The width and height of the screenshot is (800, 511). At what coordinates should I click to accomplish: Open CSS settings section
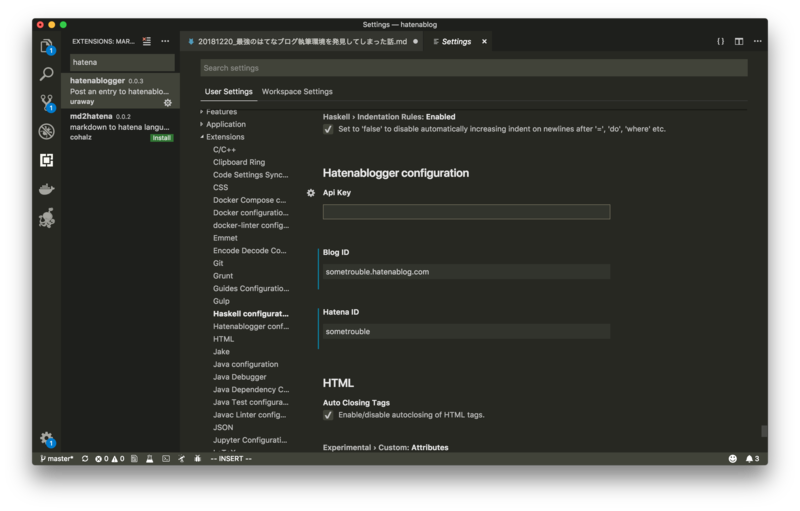click(220, 188)
